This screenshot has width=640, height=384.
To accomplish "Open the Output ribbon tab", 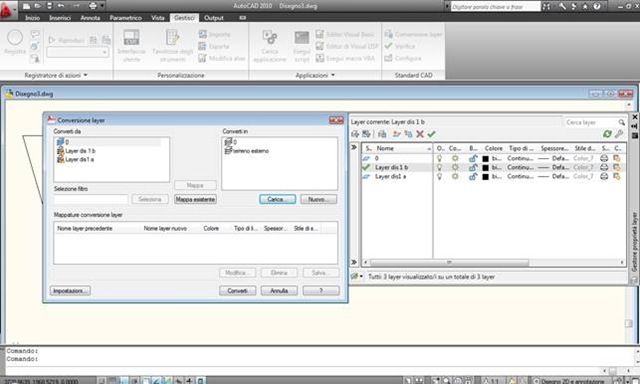I will pyautogui.click(x=213, y=18).
